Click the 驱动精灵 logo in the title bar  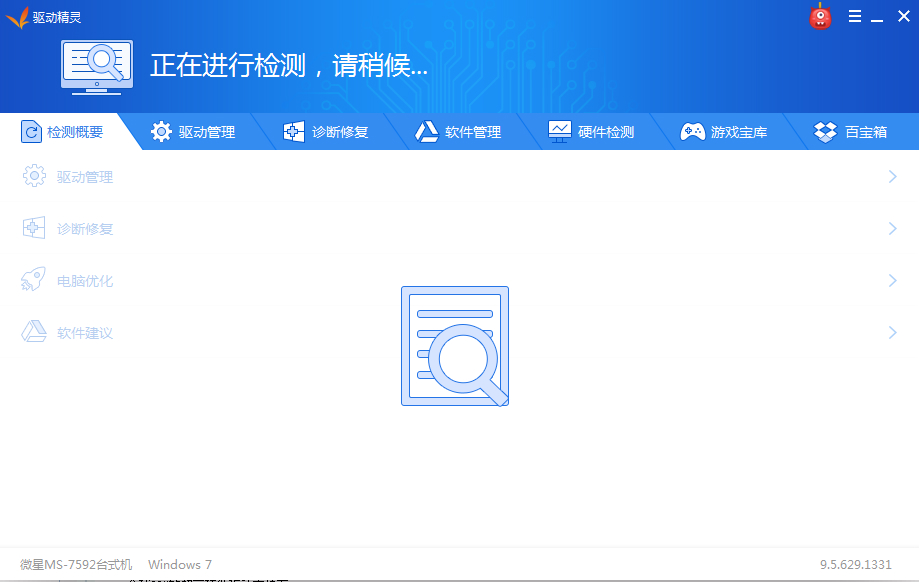(x=17, y=16)
